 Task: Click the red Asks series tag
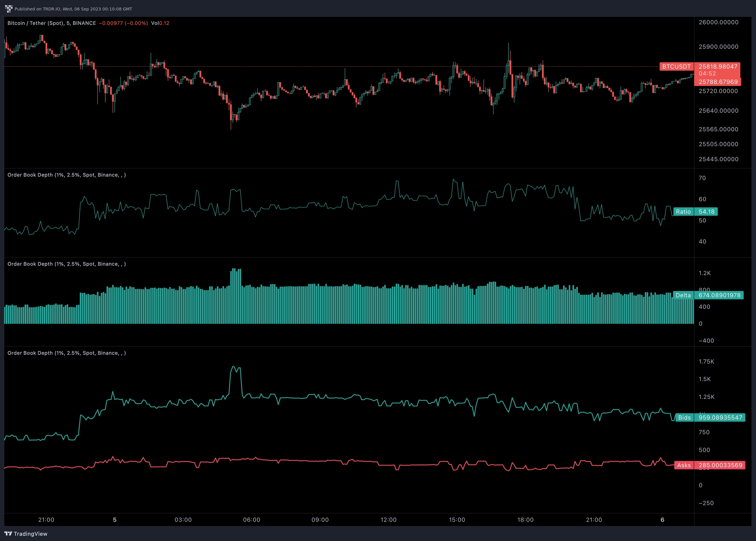tap(683, 465)
